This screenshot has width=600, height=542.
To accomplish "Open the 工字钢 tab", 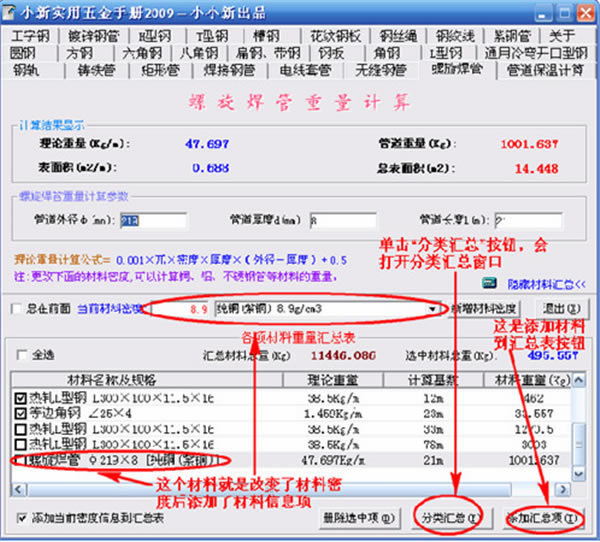I will (30, 36).
